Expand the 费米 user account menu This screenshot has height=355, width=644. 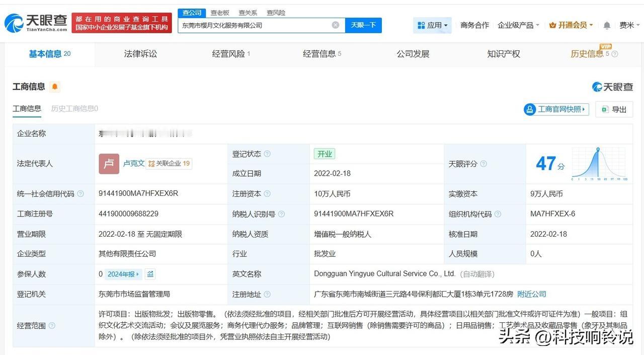(629, 25)
